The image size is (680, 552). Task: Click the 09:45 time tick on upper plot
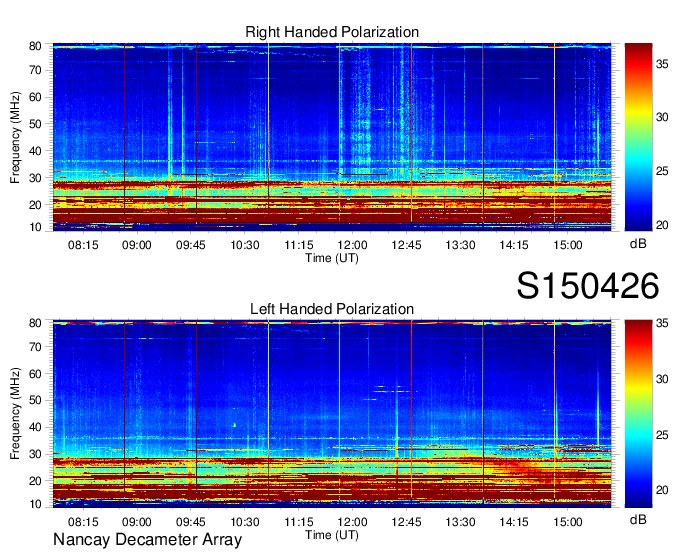(191, 245)
